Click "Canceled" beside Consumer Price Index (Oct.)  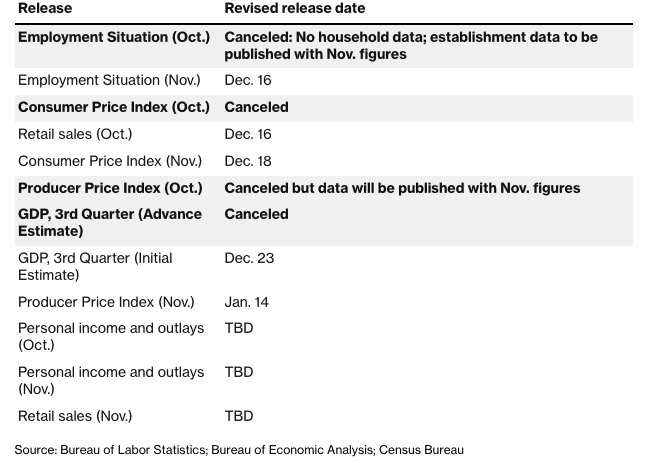256,107
